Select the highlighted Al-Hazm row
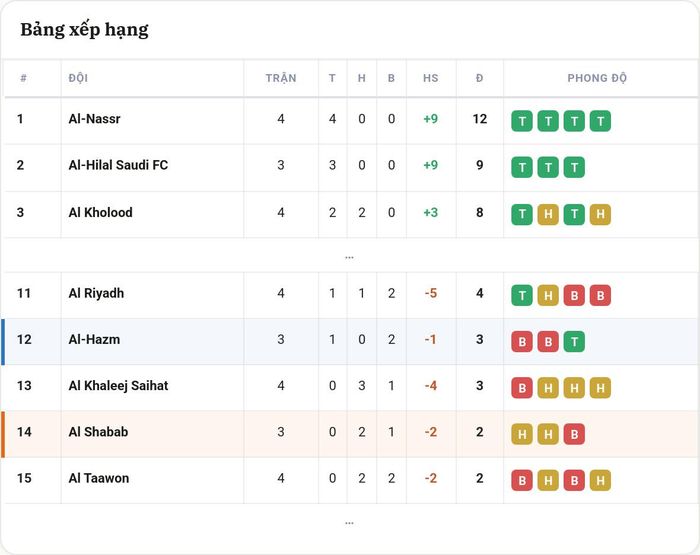The image size is (700, 555). 350,342
